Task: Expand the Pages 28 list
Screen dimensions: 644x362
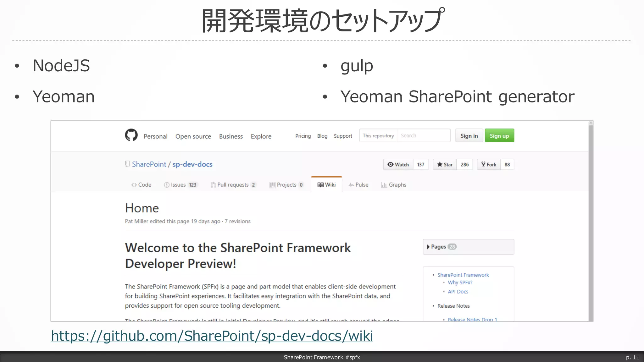Action: 469,247
